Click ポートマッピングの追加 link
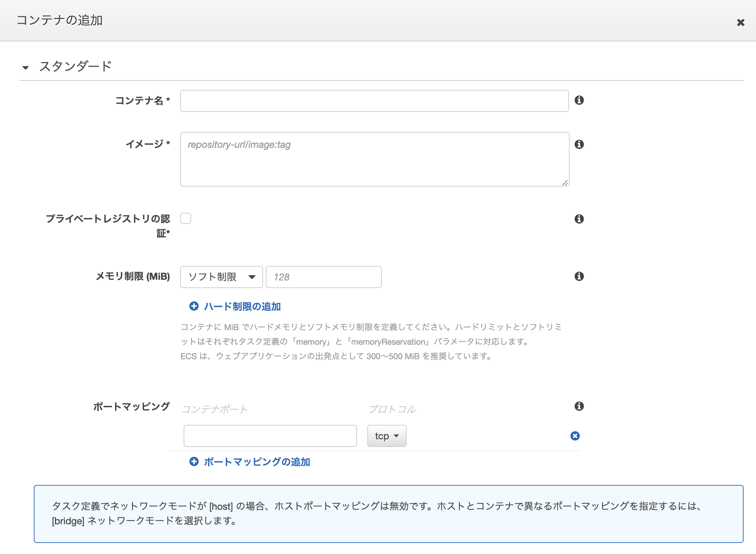The height and width of the screenshot is (554, 756). [257, 462]
